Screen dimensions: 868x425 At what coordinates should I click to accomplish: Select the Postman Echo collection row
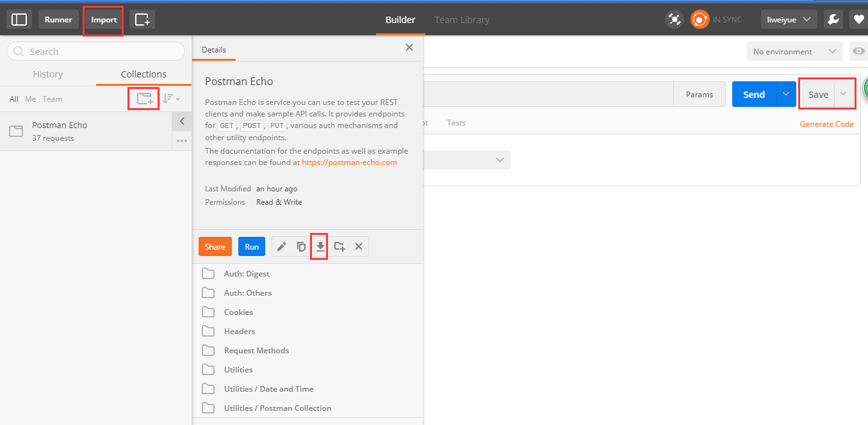(x=86, y=131)
